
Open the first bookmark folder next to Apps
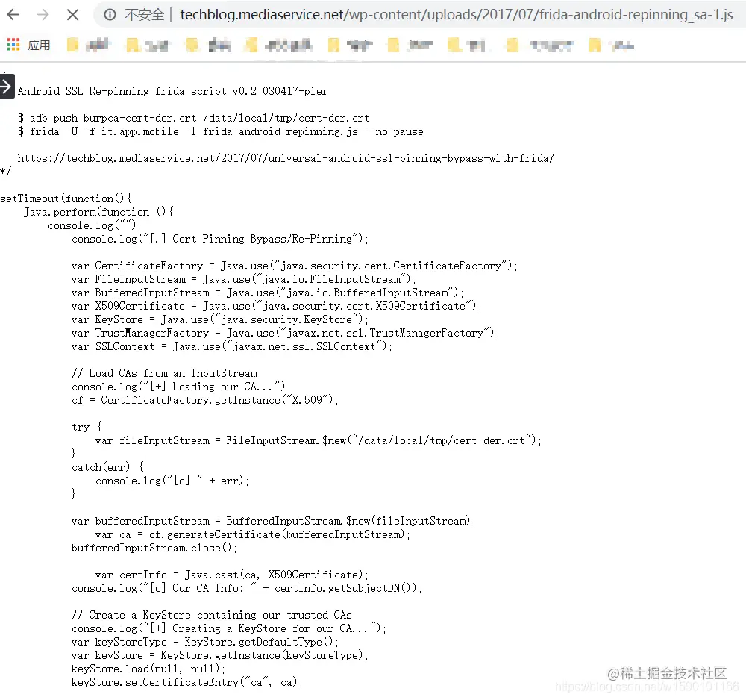[x=90, y=46]
